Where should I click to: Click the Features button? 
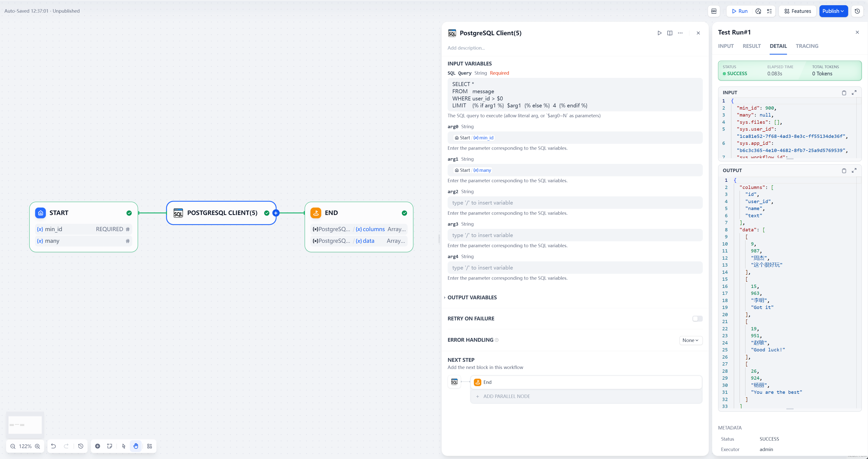(x=797, y=11)
